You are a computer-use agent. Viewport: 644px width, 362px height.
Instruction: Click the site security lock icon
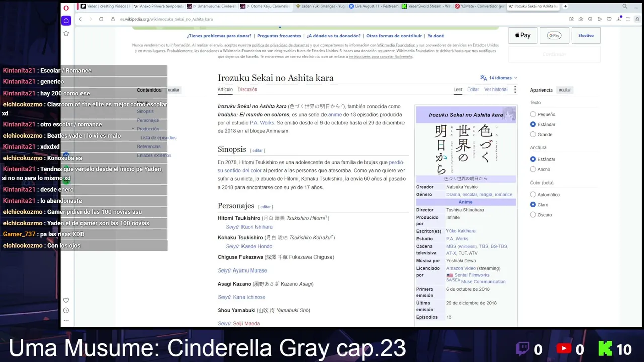(x=114, y=19)
